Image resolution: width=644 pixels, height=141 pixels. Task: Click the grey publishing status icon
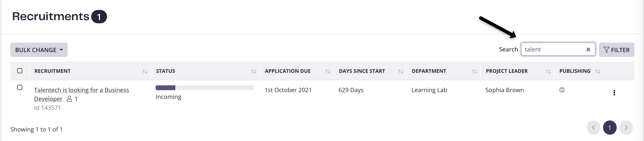(x=562, y=90)
